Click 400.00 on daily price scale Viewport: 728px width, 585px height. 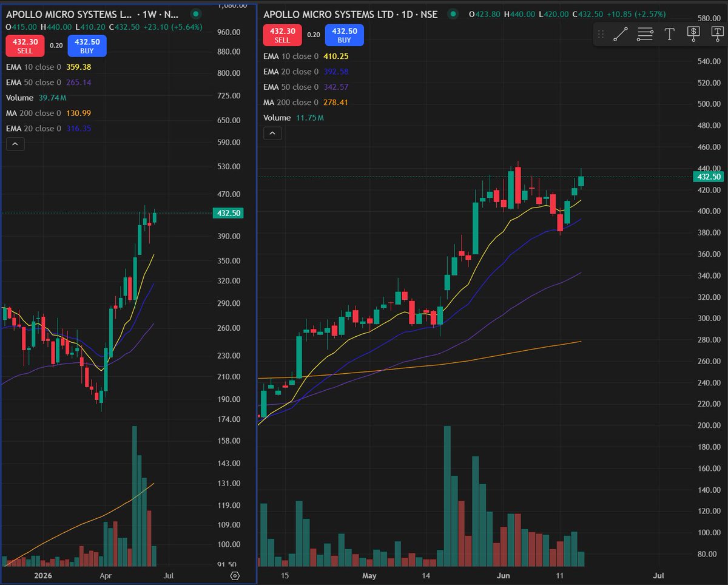708,211
